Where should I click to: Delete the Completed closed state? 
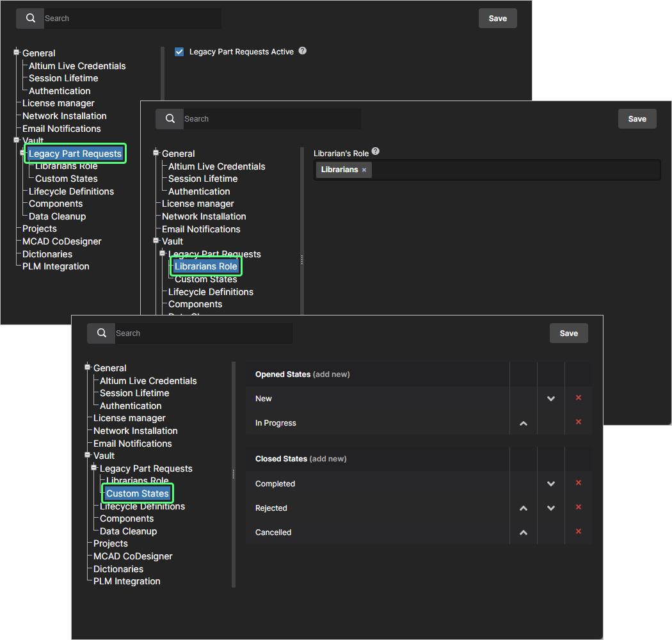pos(578,483)
